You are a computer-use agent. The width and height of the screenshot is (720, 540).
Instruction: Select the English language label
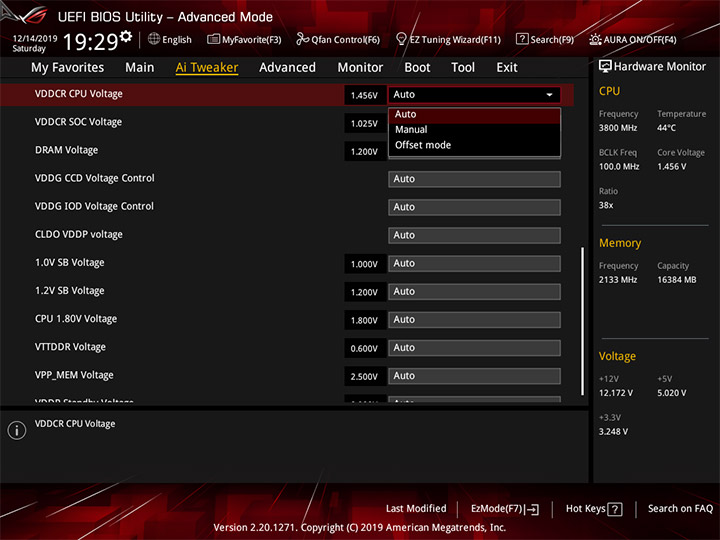(177, 40)
